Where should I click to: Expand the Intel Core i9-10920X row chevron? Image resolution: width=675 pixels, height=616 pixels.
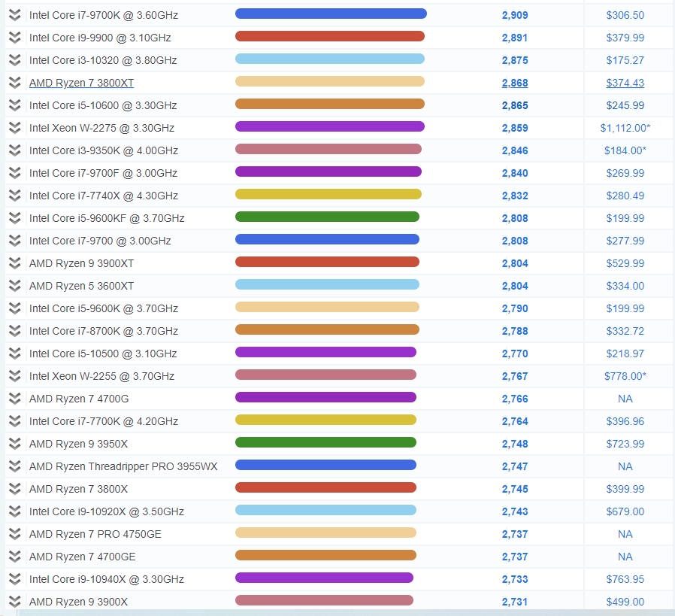coord(14,511)
